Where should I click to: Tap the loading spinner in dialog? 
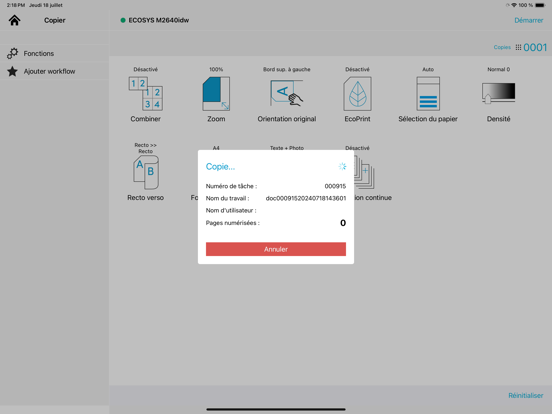(x=342, y=167)
